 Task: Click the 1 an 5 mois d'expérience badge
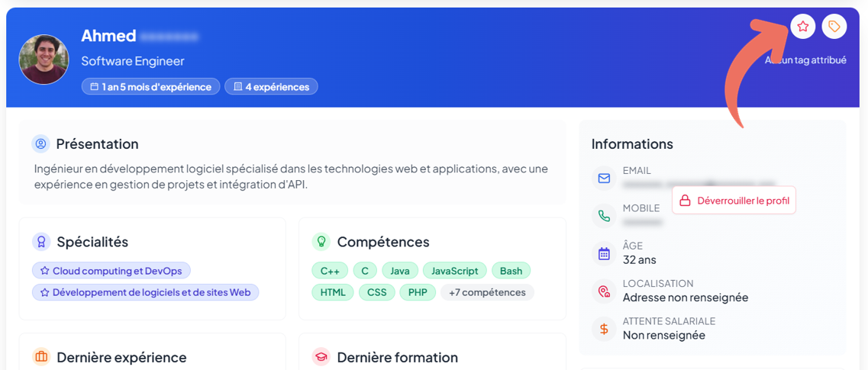[150, 87]
